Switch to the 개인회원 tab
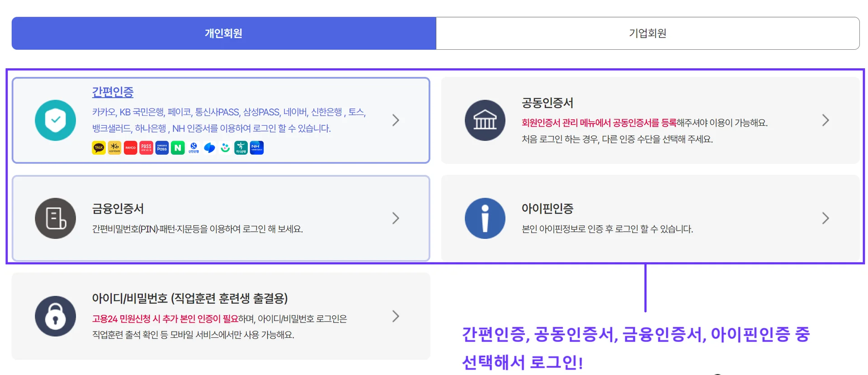Screen dimensions: 868x375 tap(224, 33)
